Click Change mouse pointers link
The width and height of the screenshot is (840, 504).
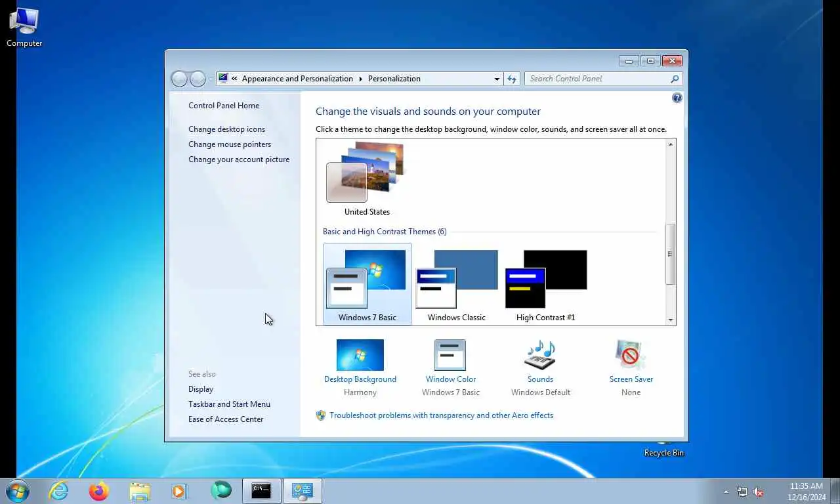pyautogui.click(x=230, y=144)
